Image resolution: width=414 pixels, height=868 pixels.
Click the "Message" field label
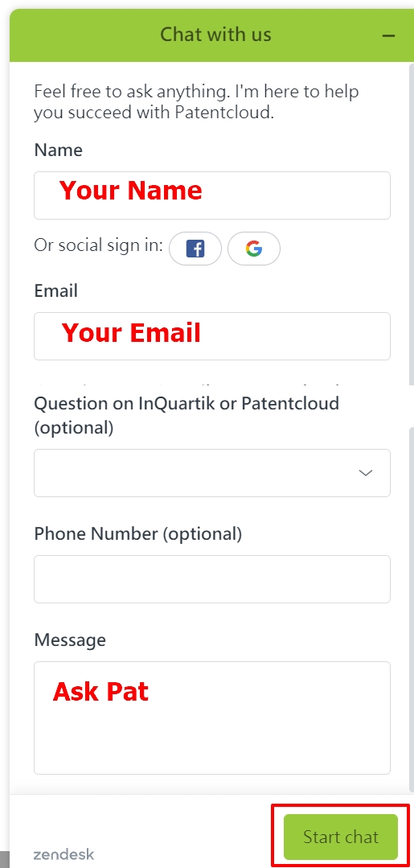click(70, 640)
